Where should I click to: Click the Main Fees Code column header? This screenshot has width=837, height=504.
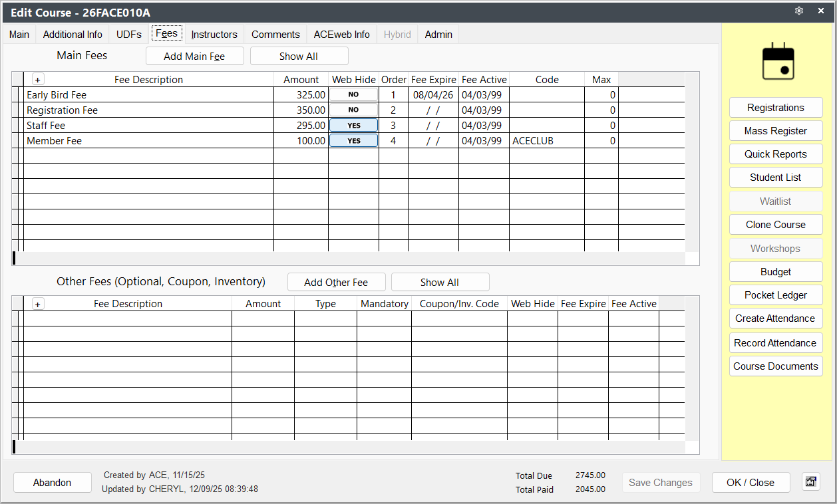pyautogui.click(x=547, y=80)
